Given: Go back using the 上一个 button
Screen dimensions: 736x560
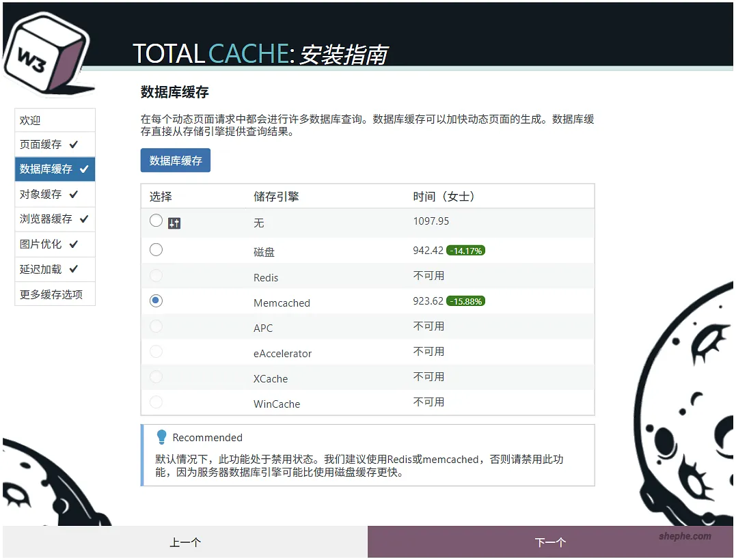Looking at the screenshot, I should [185, 541].
